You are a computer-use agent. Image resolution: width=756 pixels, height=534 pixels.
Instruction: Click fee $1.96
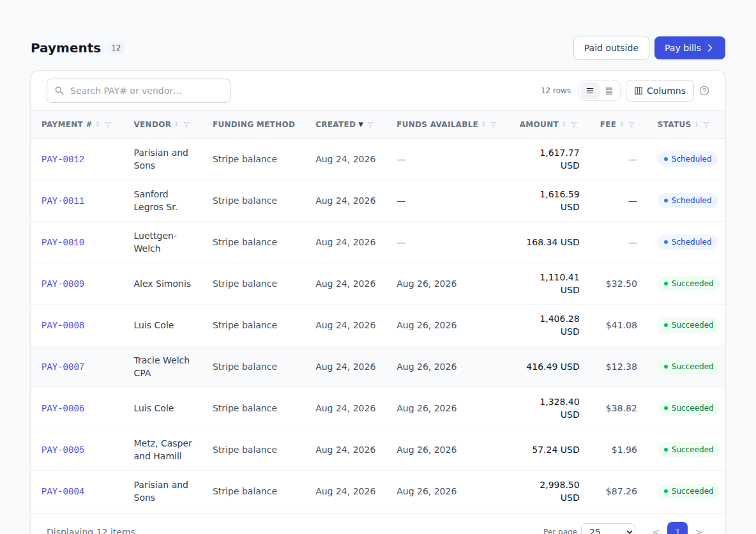tap(624, 450)
